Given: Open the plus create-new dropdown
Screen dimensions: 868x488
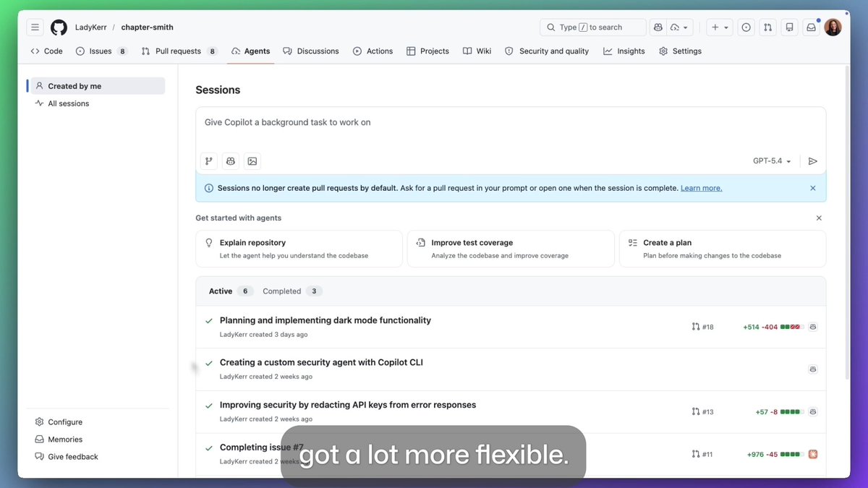Looking at the screenshot, I should coord(720,27).
